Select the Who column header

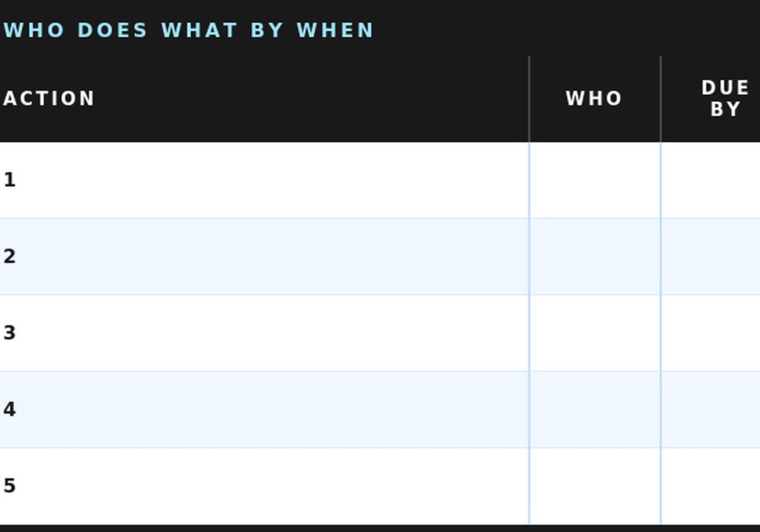point(594,99)
